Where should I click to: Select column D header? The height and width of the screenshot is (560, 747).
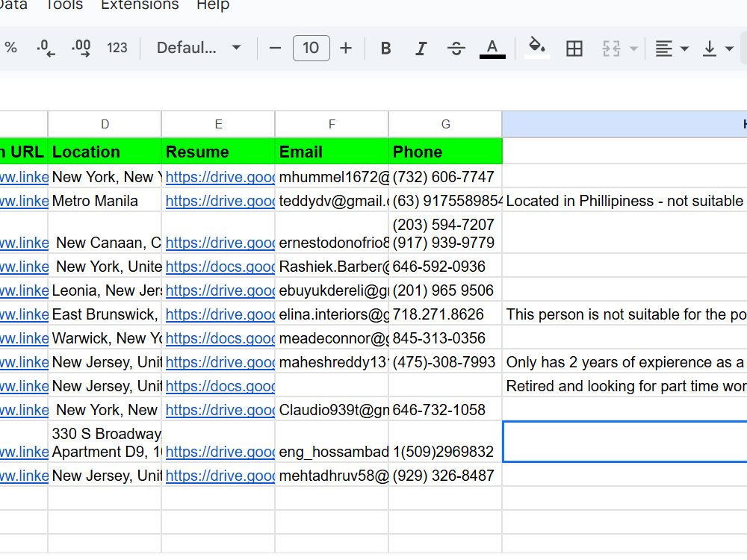(x=105, y=124)
